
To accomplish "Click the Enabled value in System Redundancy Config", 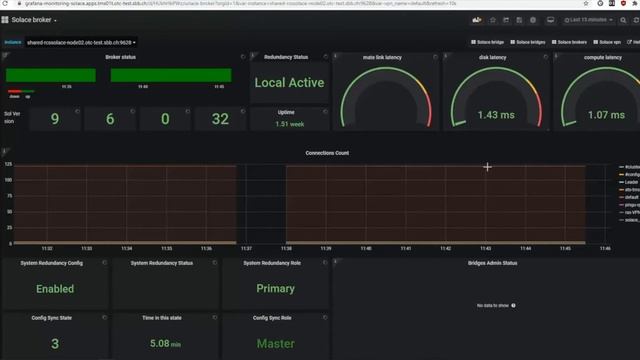I will click(x=55, y=289).
